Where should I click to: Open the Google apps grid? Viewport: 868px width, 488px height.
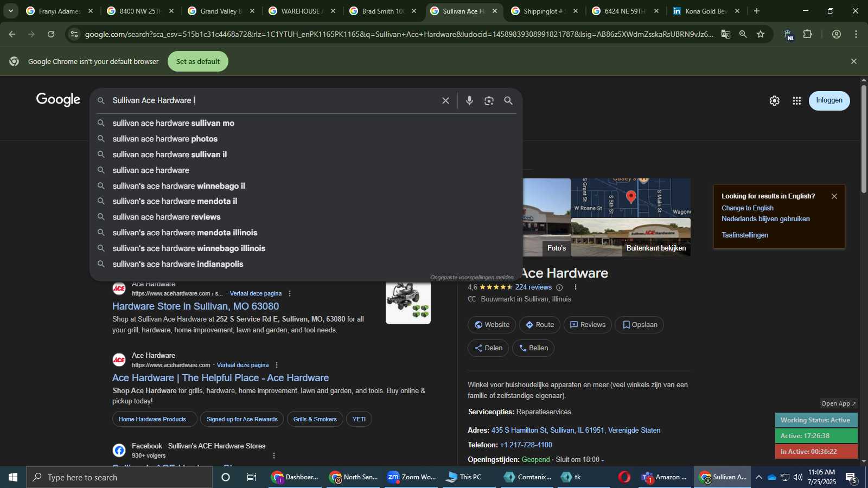796,101
